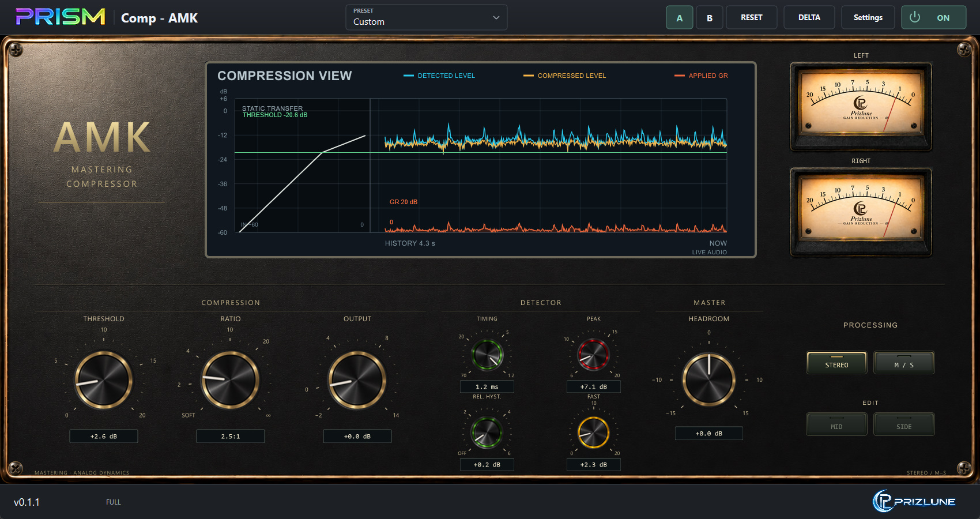Click the LEFT gain reduction VU meter
Image resolution: width=980 pixels, height=519 pixels.
pos(861,106)
